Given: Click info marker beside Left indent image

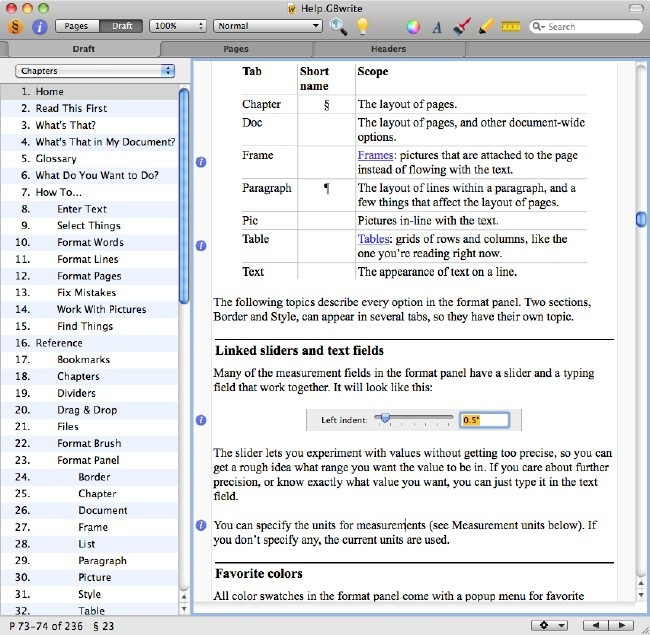Looking at the screenshot, I should [x=201, y=420].
